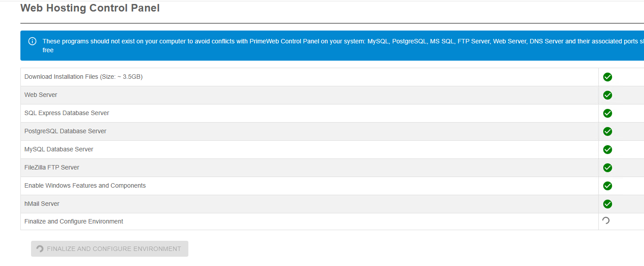Click the spinner beside Finalize and Configure Environment
This screenshot has height=266, width=644.
point(606,220)
